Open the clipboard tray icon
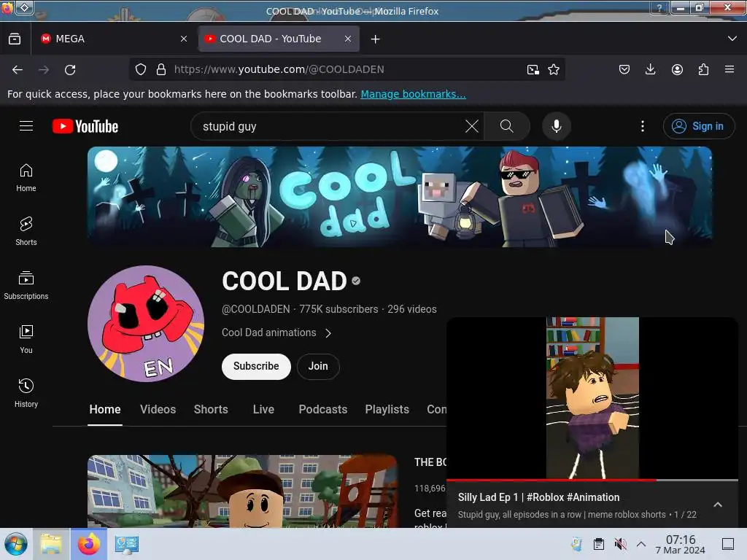 (599, 544)
